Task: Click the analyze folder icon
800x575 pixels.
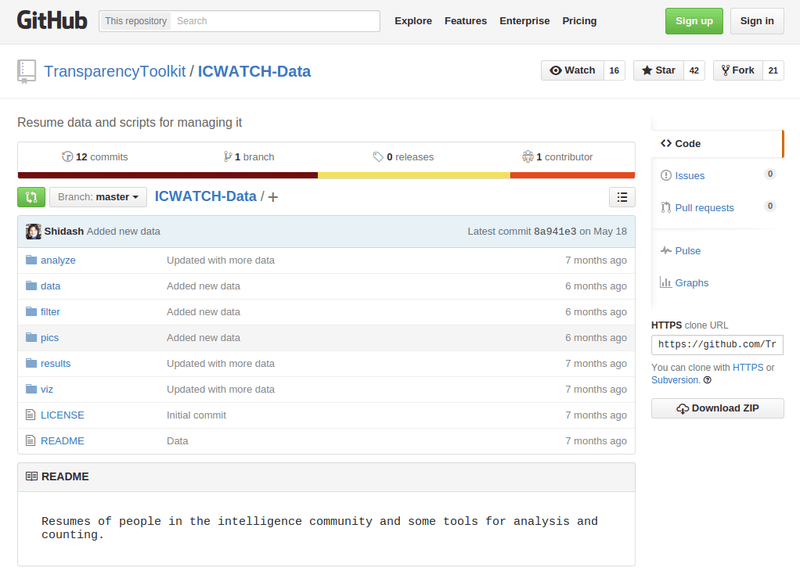Action: coord(31,260)
